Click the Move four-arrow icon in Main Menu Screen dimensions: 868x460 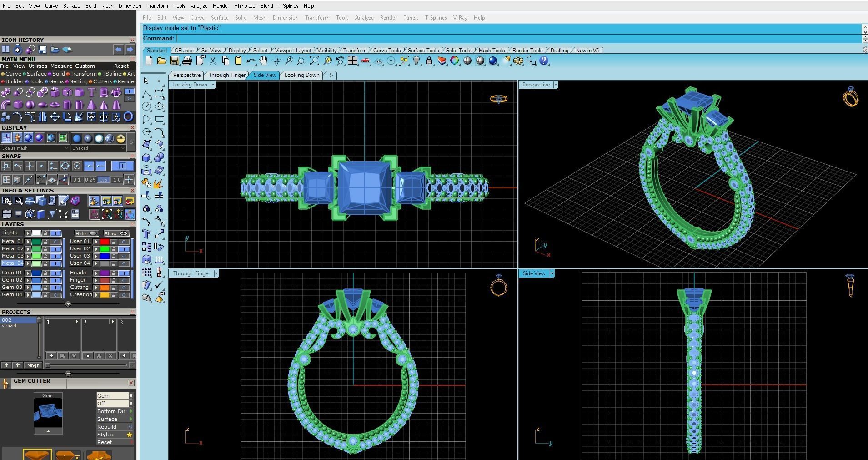55,117
